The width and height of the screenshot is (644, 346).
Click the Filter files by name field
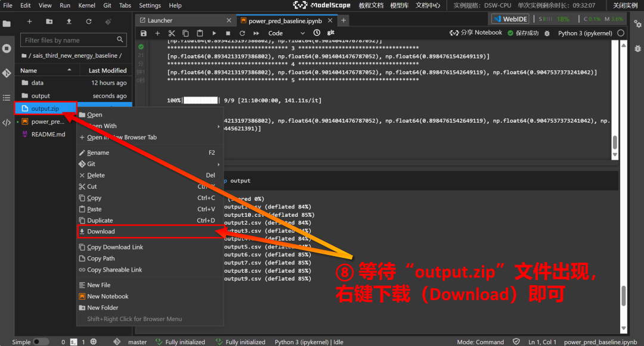(x=73, y=40)
